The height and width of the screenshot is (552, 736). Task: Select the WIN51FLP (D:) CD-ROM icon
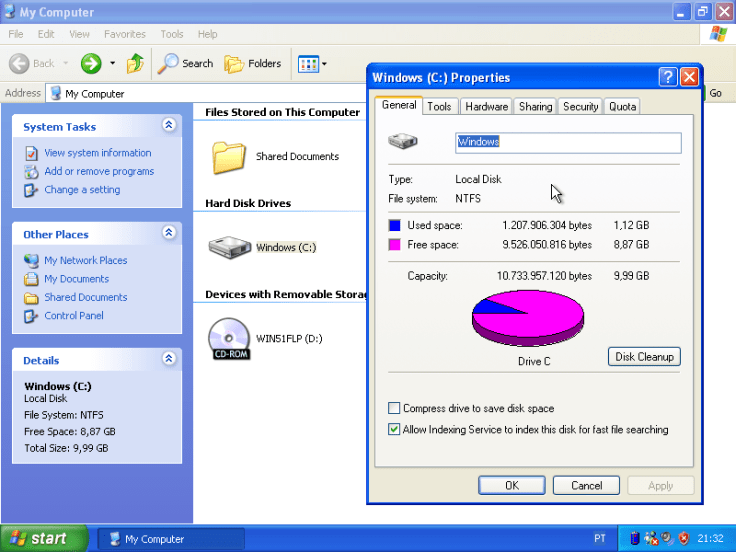[x=229, y=338]
